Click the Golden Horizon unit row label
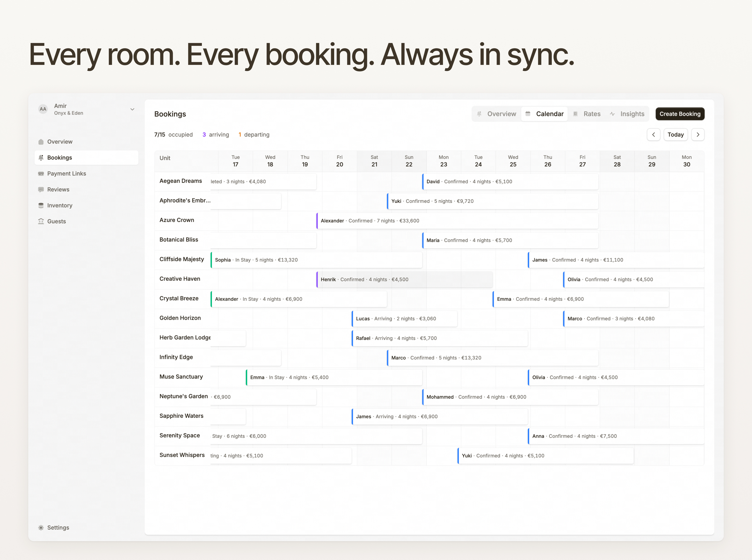This screenshot has width=752, height=560. pyautogui.click(x=180, y=318)
